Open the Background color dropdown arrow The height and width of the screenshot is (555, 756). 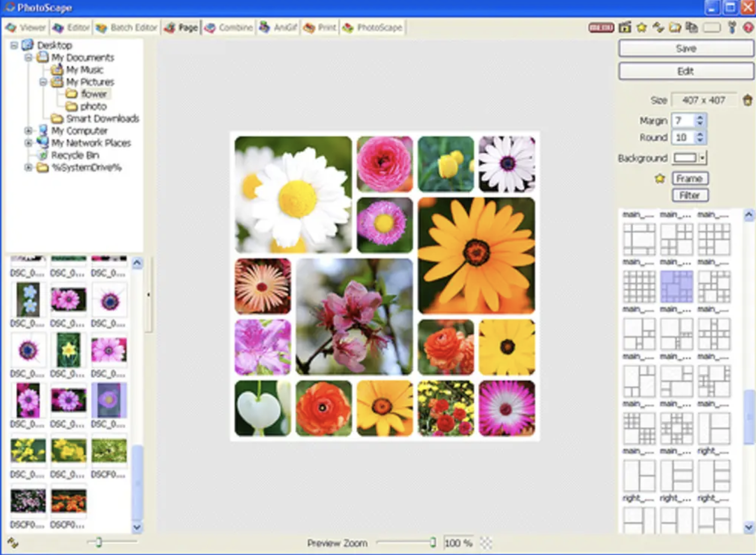(x=703, y=158)
